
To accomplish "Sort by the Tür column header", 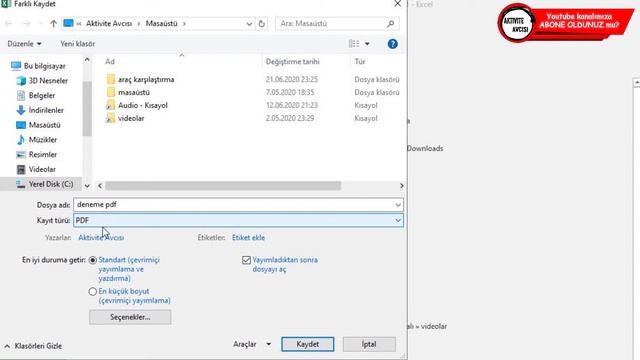I will tap(360, 62).
